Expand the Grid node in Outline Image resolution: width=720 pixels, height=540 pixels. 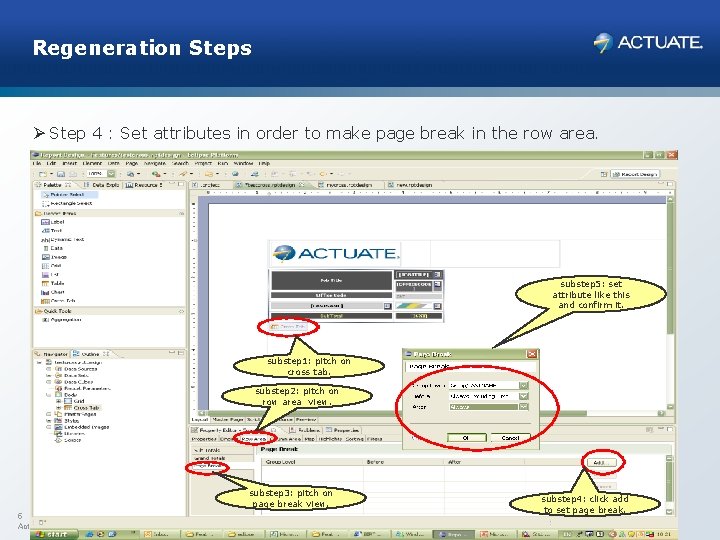coord(58,401)
